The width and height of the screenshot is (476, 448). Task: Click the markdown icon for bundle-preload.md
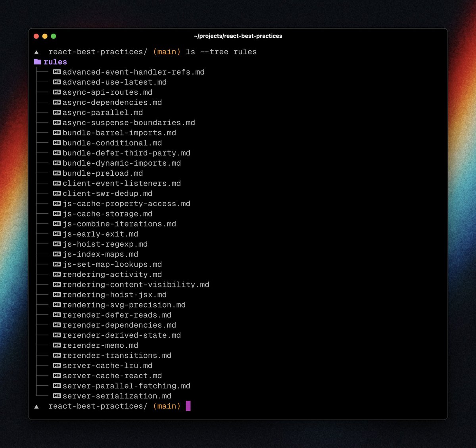57,173
